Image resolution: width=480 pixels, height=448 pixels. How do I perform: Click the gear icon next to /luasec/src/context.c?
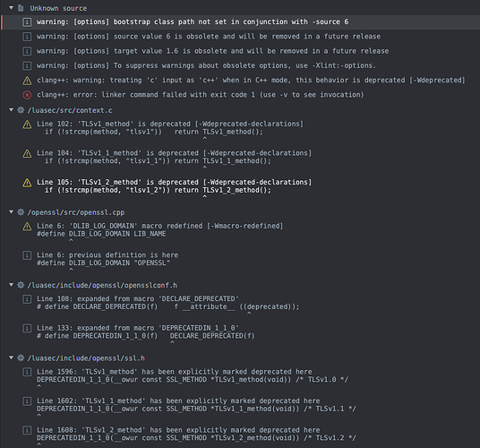21,110
